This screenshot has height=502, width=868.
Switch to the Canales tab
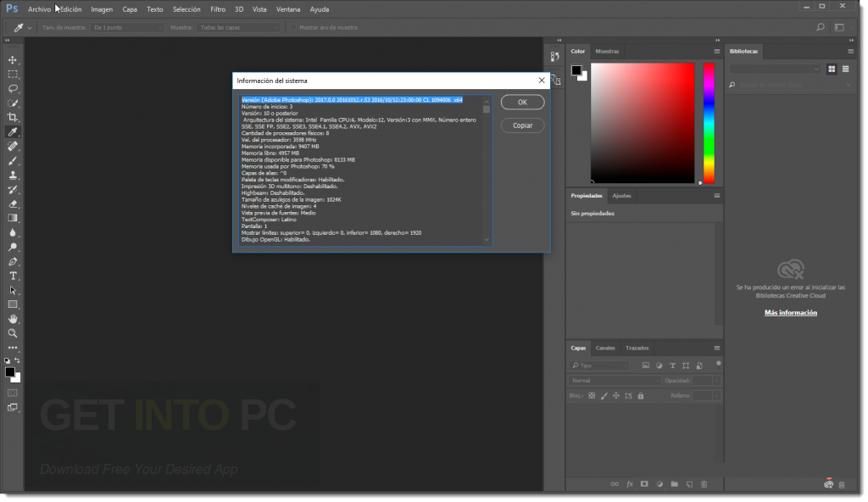click(x=605, y=348)
